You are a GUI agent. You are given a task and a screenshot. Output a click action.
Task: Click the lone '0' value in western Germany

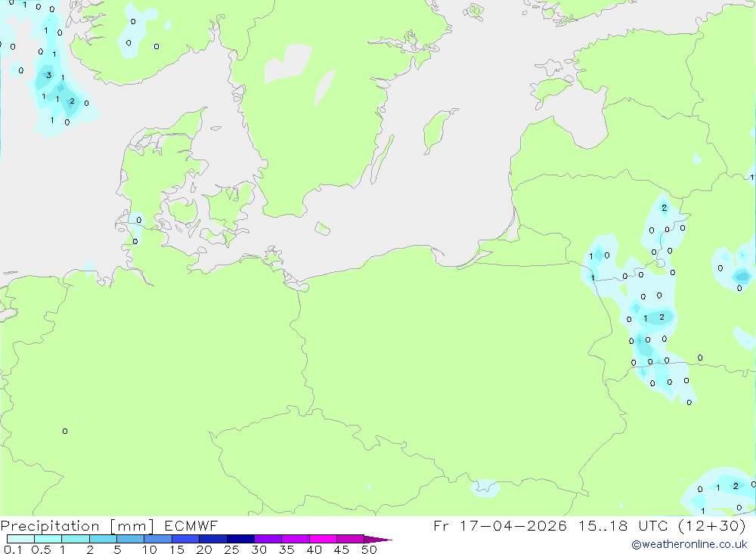pos(65,431)
